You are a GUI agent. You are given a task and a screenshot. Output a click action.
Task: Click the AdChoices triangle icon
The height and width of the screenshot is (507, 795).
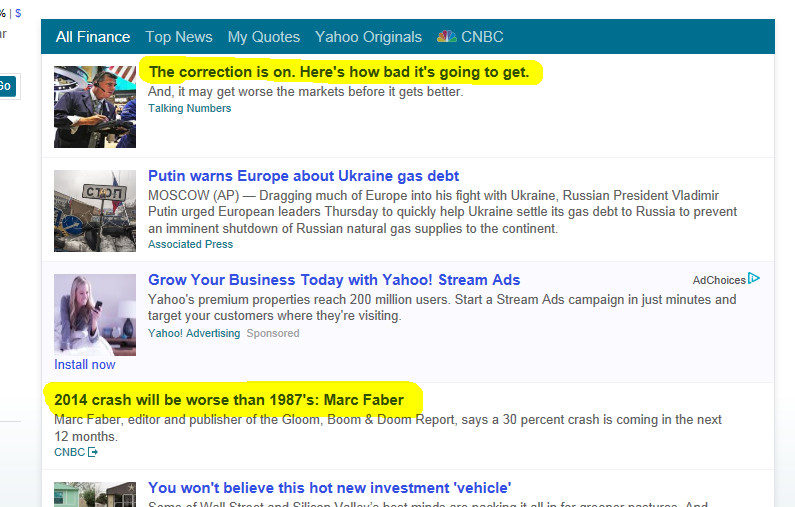click(755, 279)
